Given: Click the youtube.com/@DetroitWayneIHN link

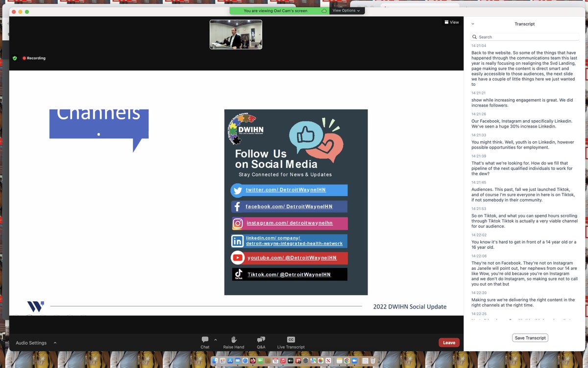Looking at the screenshot, I should click(292, 258).
